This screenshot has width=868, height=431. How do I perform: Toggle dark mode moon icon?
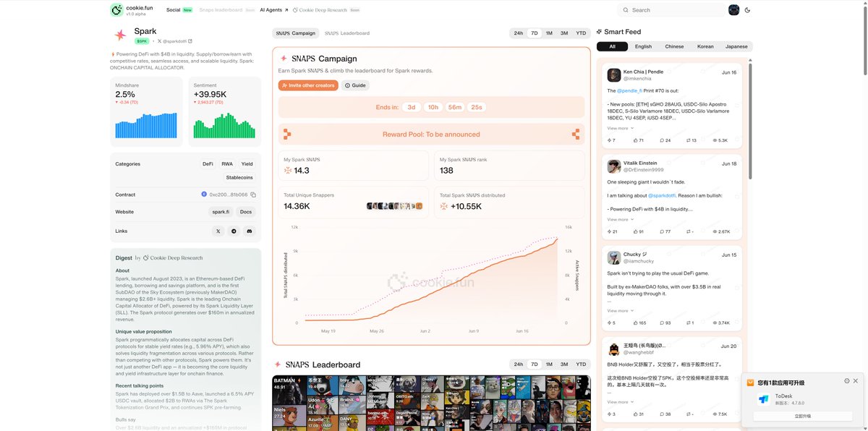[747, 10]
